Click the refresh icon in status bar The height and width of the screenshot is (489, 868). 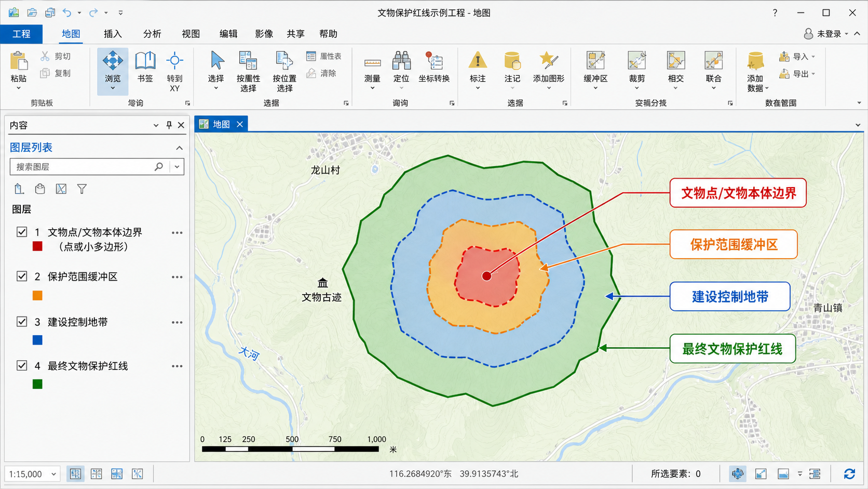[849, 474]
